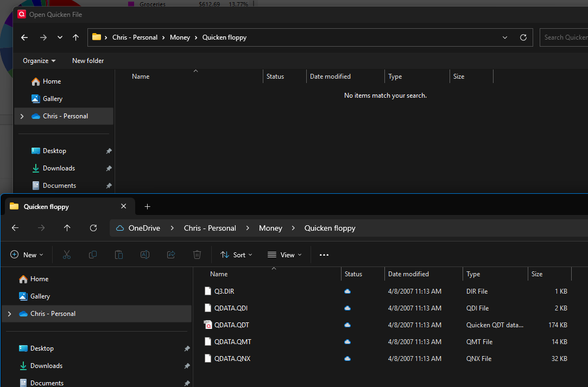Viewport: 588px width, 387px height.
Task: Open the QDATA.QDT Quicken data file
Action: (x=232, y=325)
